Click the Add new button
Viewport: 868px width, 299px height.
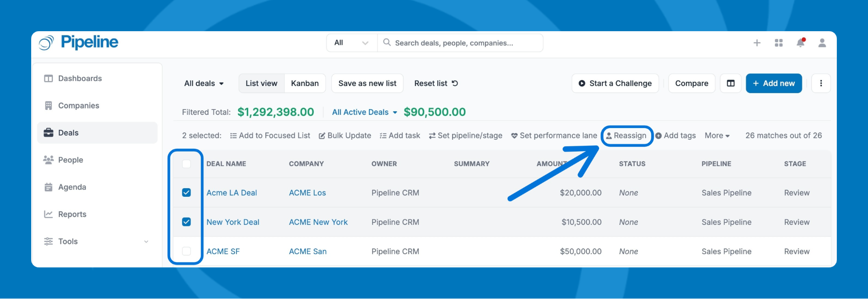[x=774, y=83]
